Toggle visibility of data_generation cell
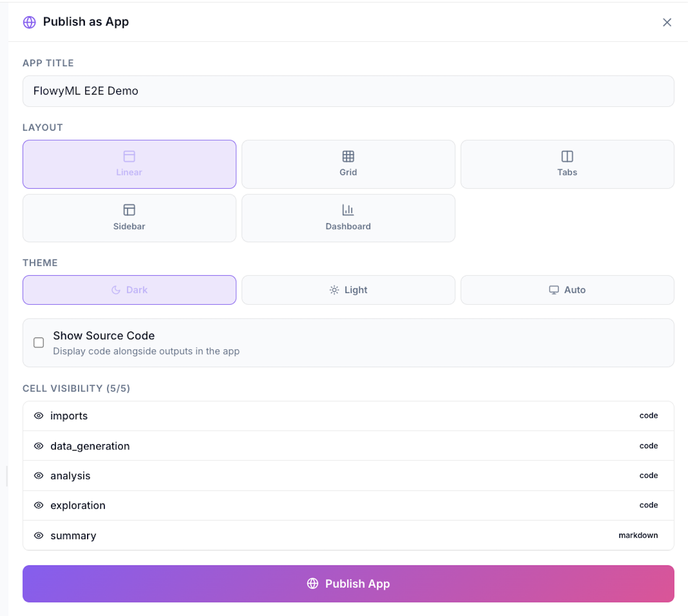The image size is (688, 616). click(39, 446)
